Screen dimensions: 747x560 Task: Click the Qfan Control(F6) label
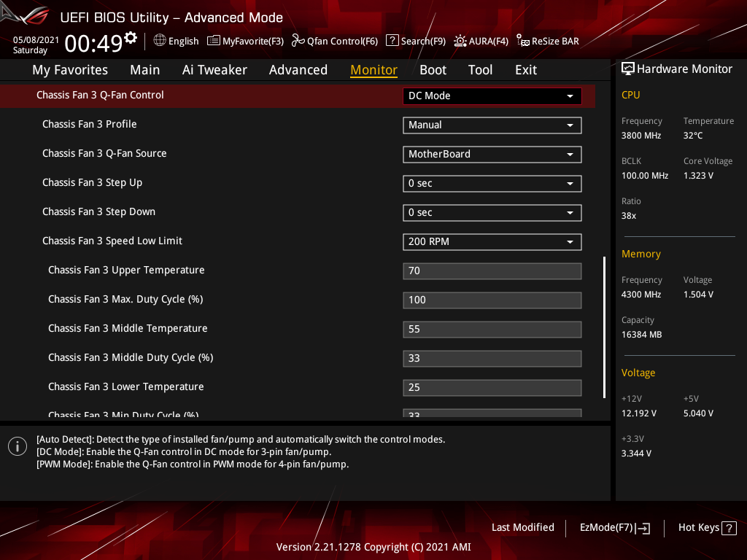click(x=343, y=42)
